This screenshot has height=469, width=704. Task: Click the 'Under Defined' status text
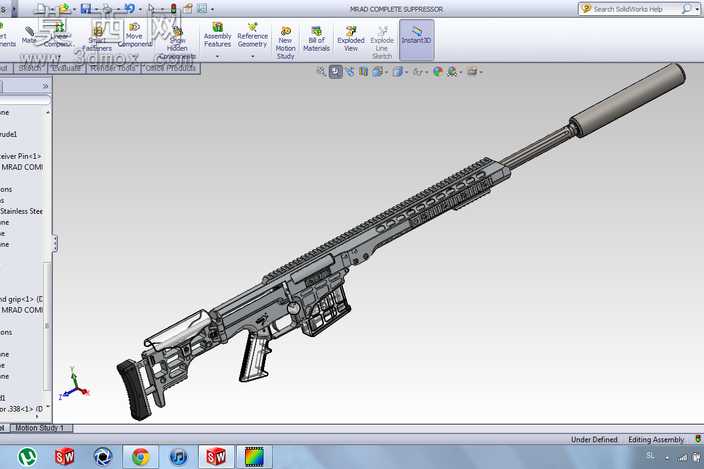(x=594, y=439)
